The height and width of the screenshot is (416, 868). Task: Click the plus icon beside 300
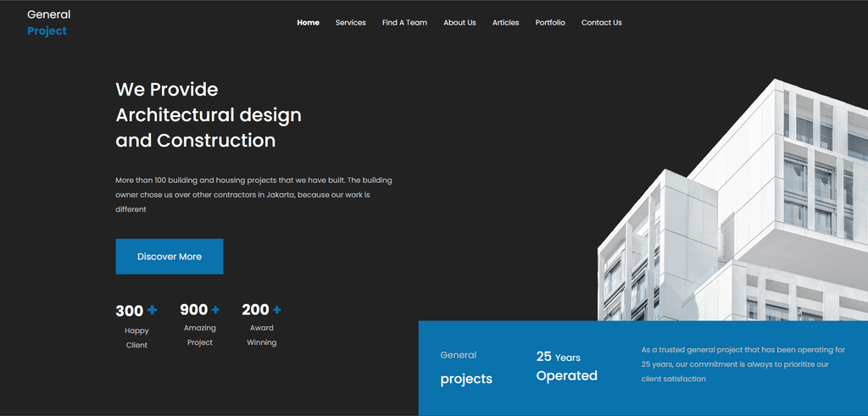click(x=153, y=310)
